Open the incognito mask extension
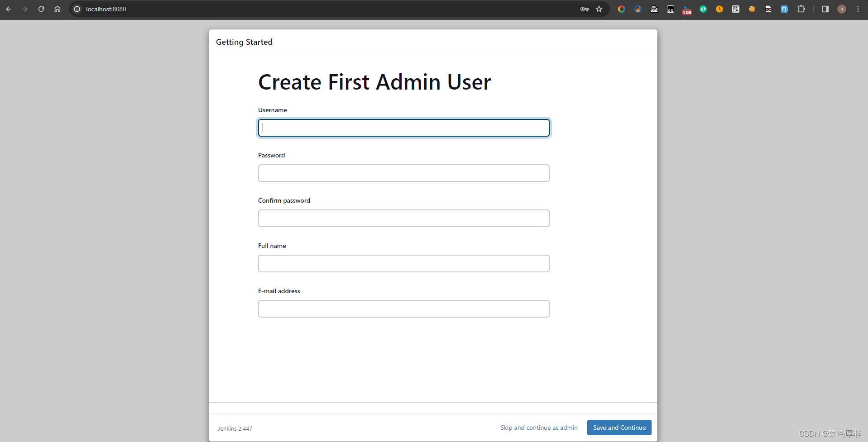 click(x=768, y=9)
